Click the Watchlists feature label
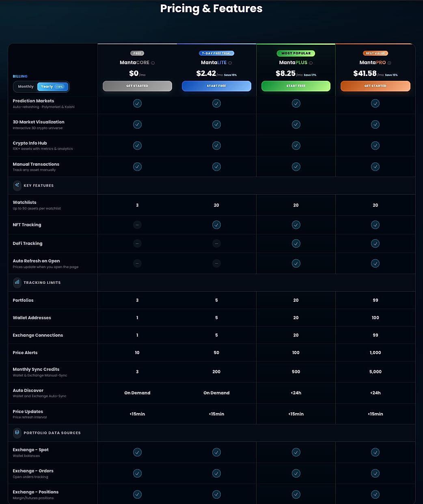The image size is (423, 504). (x=24, y=202)
